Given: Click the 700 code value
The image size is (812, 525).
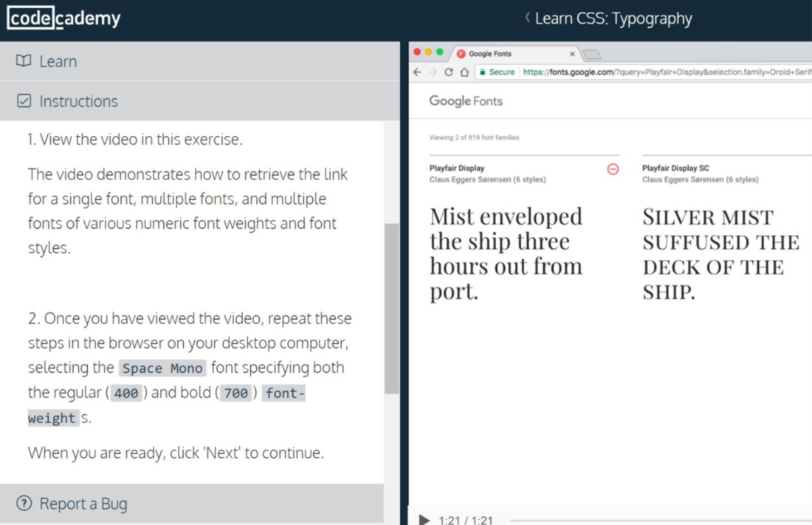Looking at the screenshot, I should click(235, 393).
